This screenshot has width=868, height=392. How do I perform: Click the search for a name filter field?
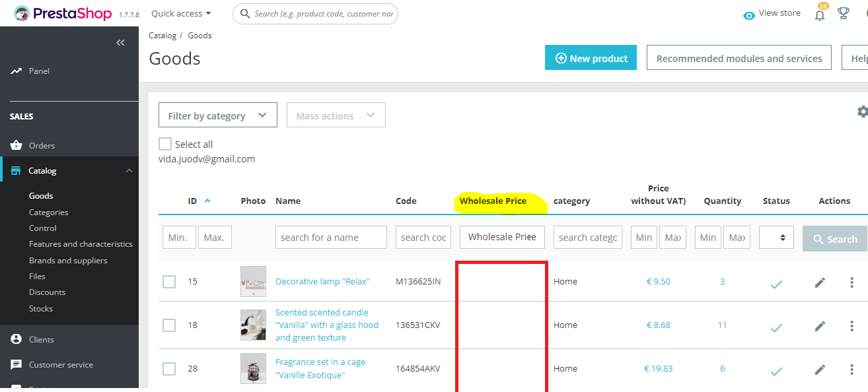click(331, 238)
